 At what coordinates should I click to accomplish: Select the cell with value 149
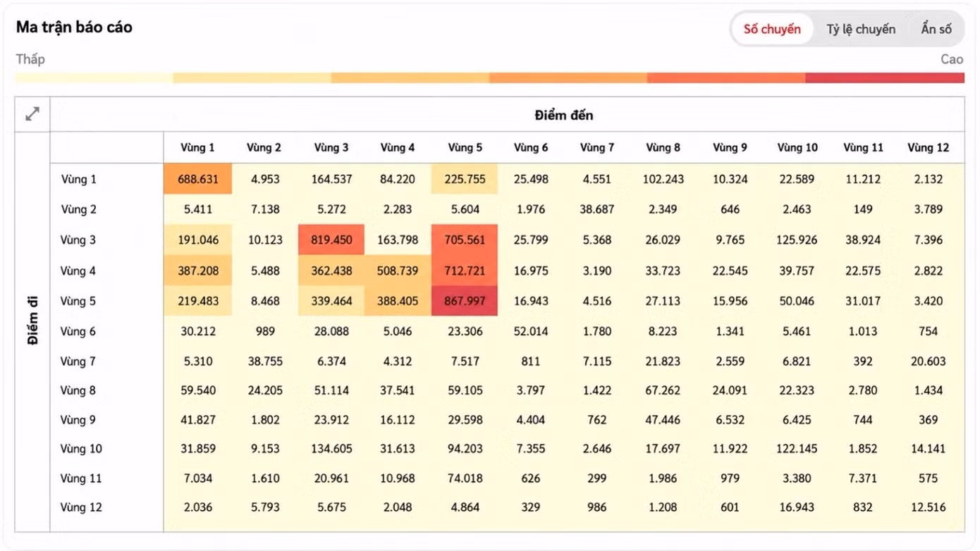coord(863,209)
